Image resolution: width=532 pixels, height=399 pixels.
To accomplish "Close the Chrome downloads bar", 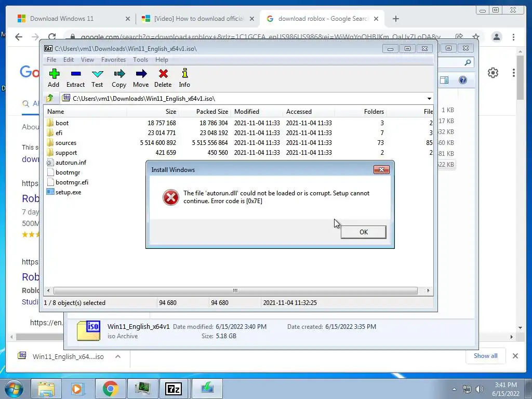I will coord(515,356).
